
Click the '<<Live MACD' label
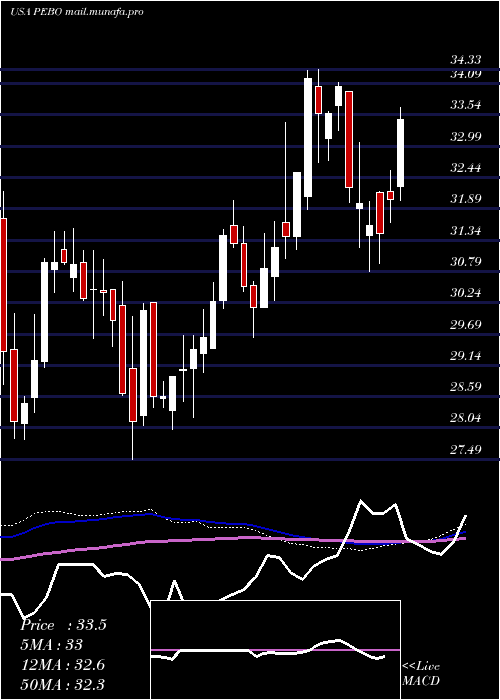click(421, 674)
